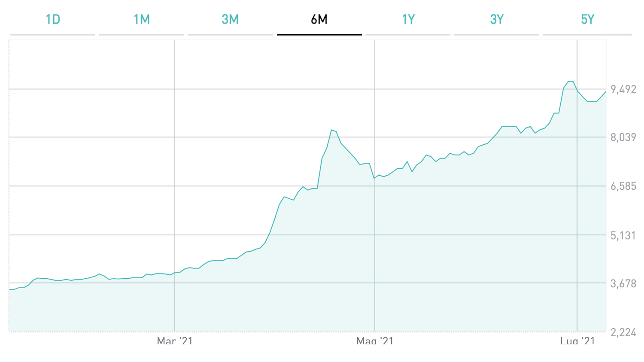Click the Lug '21 date axis label
The height and width of the screenshot is (362, 644).
click(577, 341)
